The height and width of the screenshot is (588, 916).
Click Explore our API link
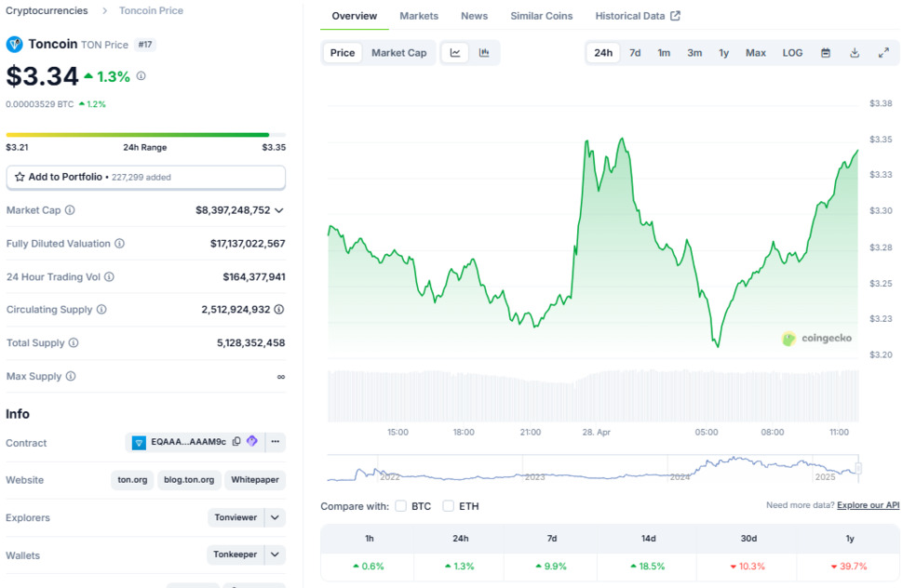(x=869, y=505)
